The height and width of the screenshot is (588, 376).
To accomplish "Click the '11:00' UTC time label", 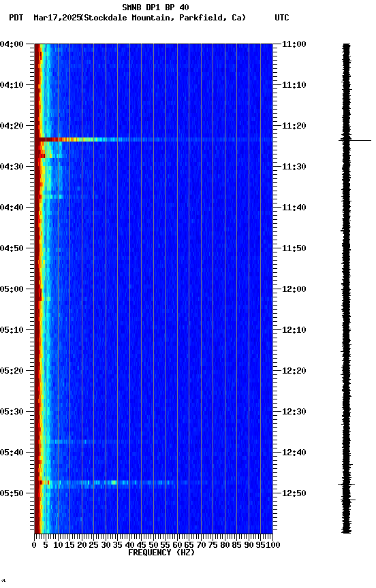I will pyautogui.click(x=294, y=44).
